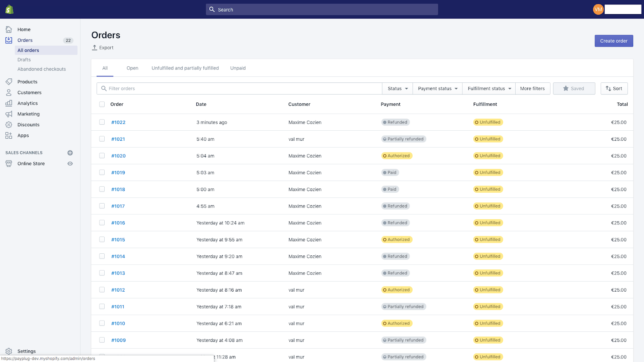Screen dimensions: 644x362
Task: Click the Analytics sidebar icon
Action: point(9,103)
